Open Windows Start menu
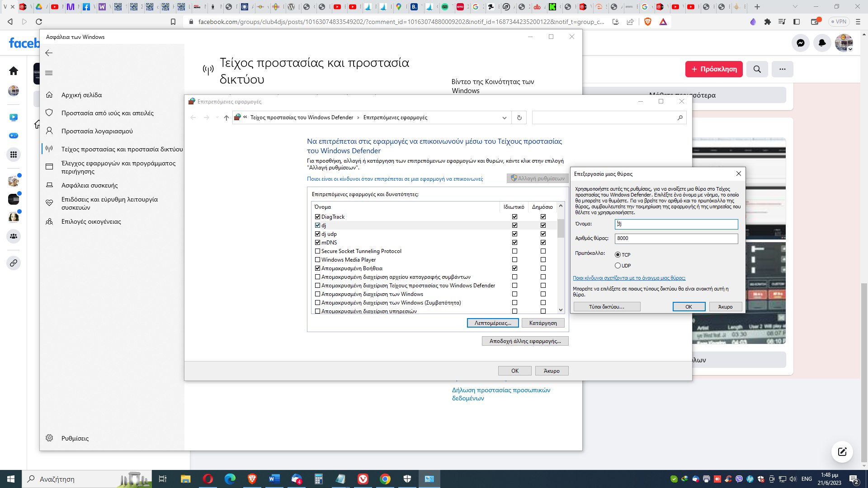Viewport: 868px width, 488px height. [x=11, y=479]
